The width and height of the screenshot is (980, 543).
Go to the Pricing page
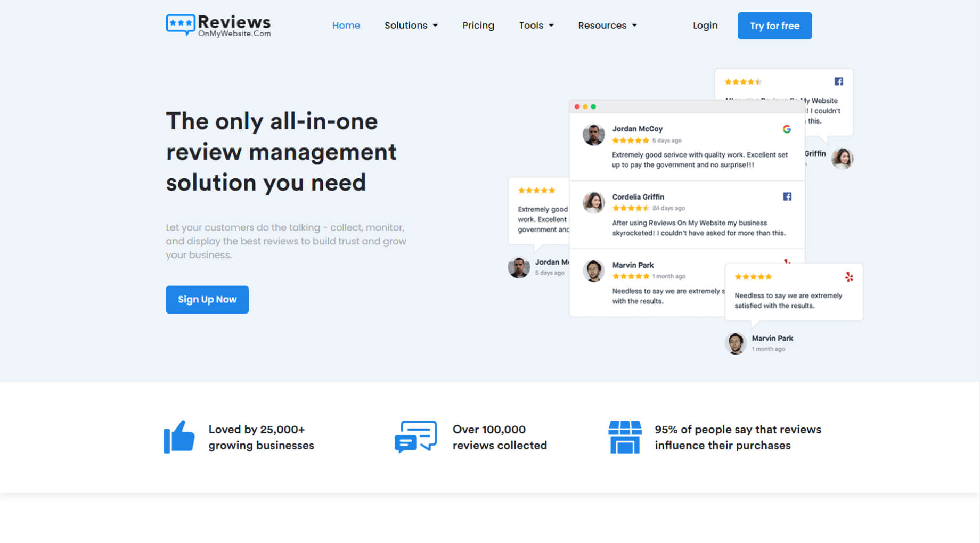[x=478, y=26]
